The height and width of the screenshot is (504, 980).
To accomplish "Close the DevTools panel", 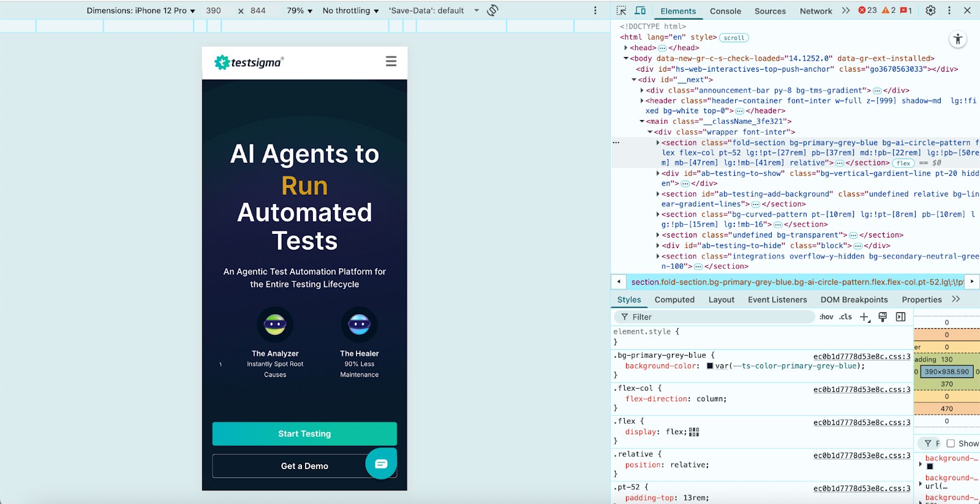I will coord(967,10).
